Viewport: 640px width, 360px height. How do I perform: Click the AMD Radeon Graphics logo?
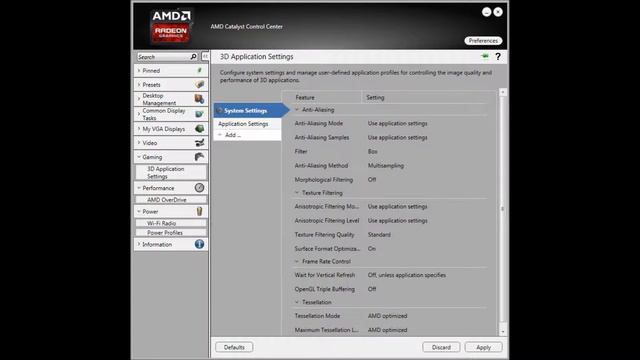coord(171,27)
